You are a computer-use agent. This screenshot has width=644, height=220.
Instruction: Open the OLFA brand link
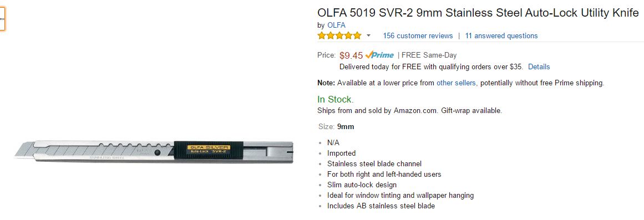pos(336,25)
